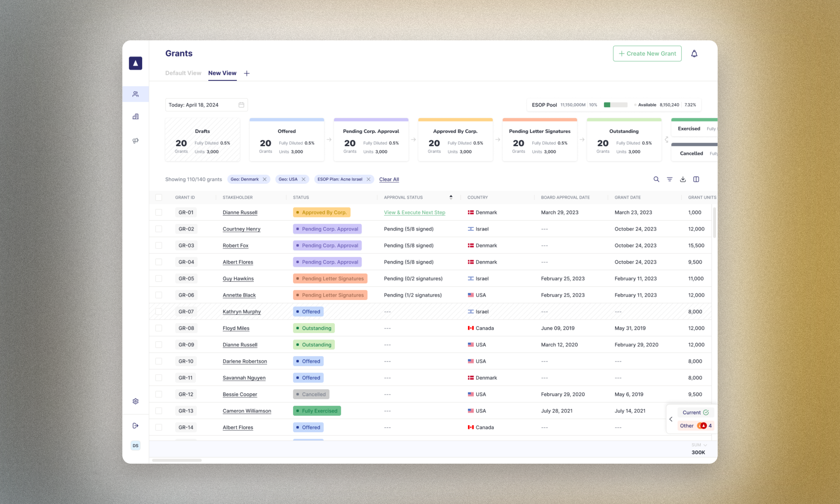The width and height of the screenshot is (840, 504).
Task: Click the GR-04 grant ID badge
Action: (186, 262)
